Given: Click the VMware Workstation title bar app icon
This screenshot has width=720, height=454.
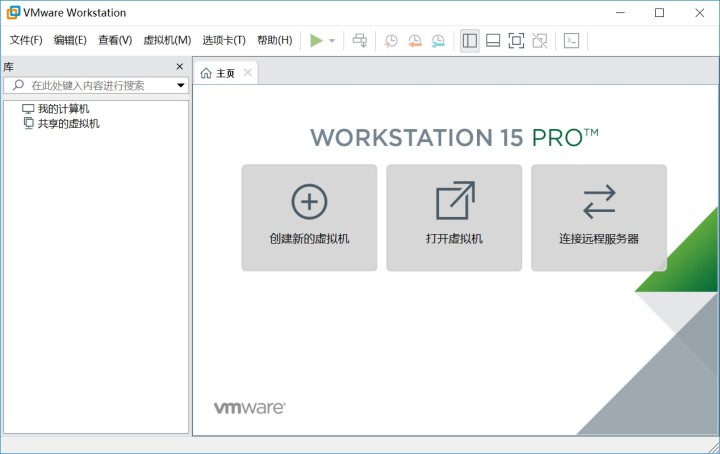Looking at the screenshot, I should click(13, 13).
